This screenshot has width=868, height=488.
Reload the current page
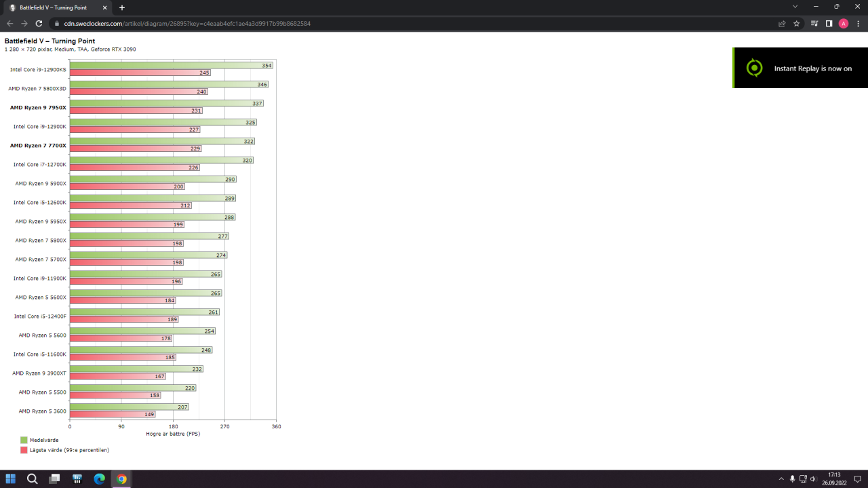39,23
